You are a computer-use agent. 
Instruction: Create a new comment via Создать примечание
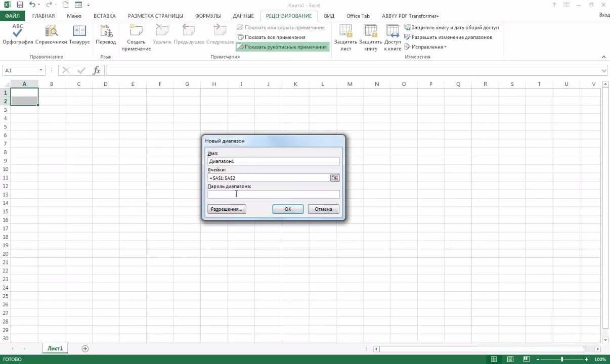point(136,38)
